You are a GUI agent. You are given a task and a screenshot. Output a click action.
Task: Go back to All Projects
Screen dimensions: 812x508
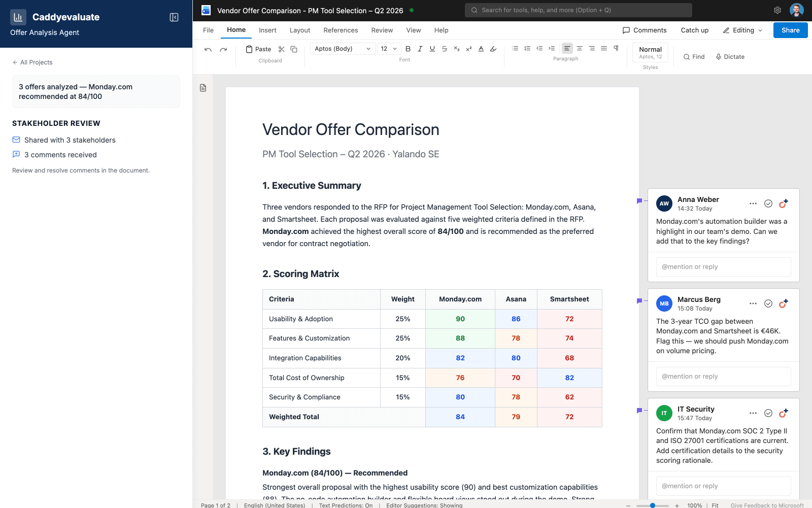point(32,62)
